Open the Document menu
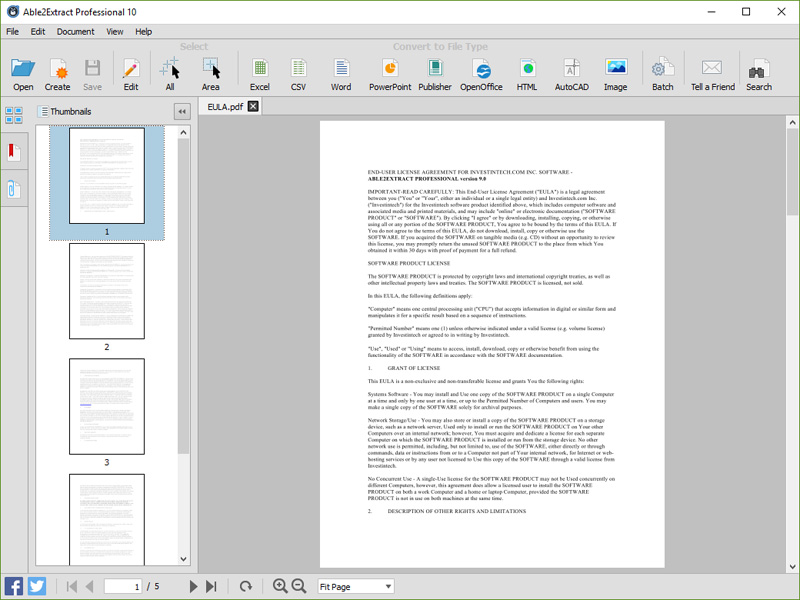The image size is (800, 600). coord(75,31)
